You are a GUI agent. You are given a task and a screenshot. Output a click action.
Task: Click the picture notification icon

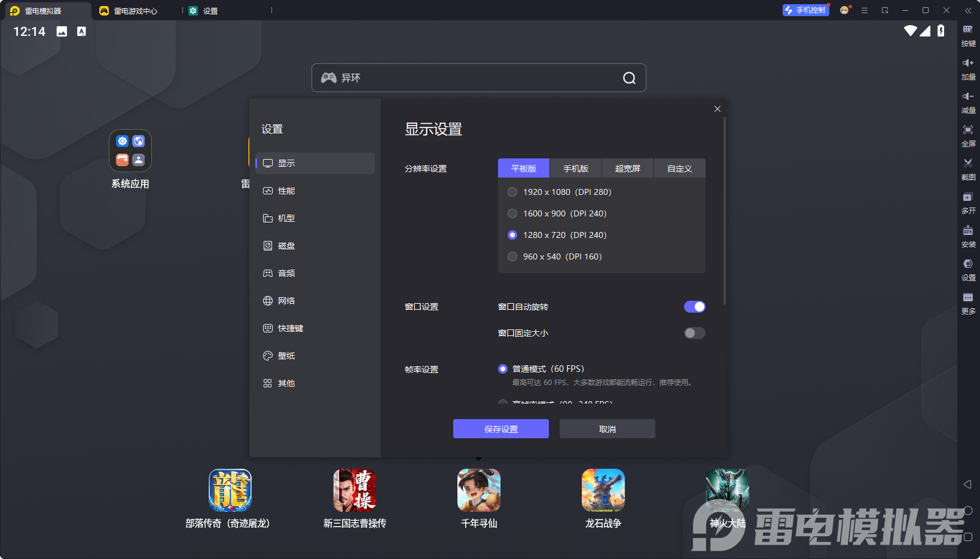[62, 31]
